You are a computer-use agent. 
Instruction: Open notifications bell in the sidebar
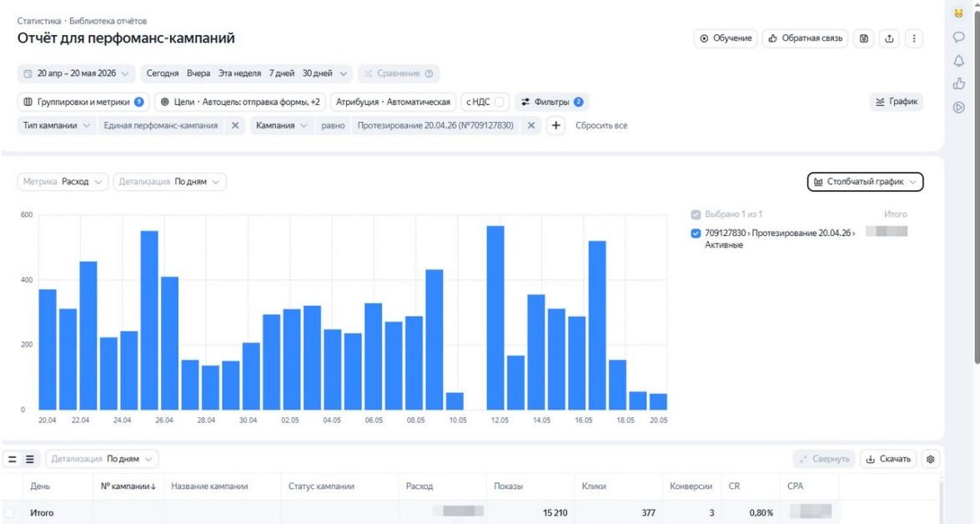coord(959,60)
